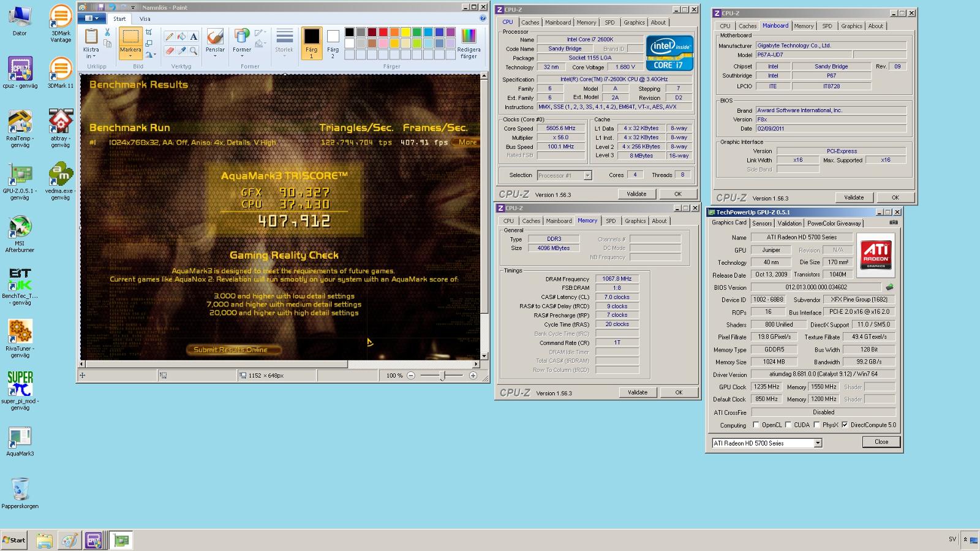Screen dimensions: 980x551
Task: Click the Close button in GPU-Z
Action: [881, 442]
